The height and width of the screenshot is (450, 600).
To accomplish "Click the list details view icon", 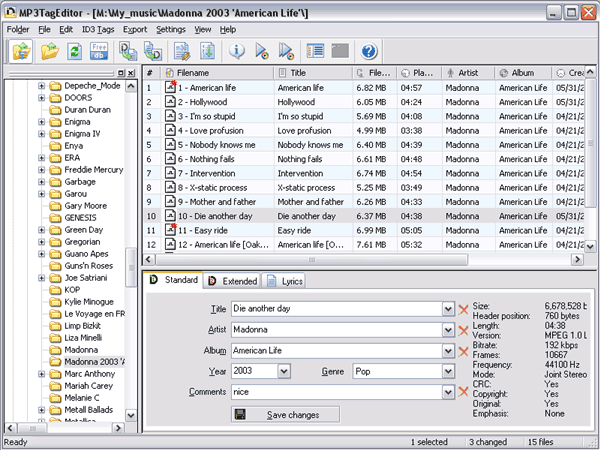I will pos(315,51).
